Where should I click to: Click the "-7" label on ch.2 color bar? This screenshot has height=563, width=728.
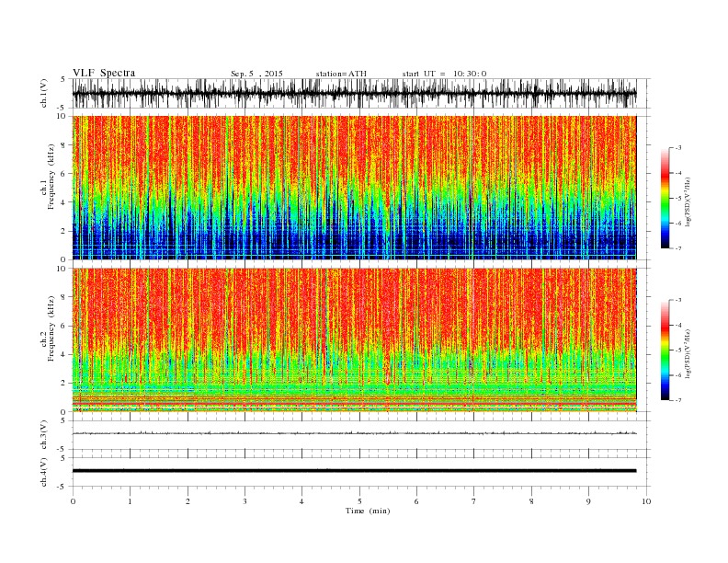pyautogui.click(x=677, y=400)
